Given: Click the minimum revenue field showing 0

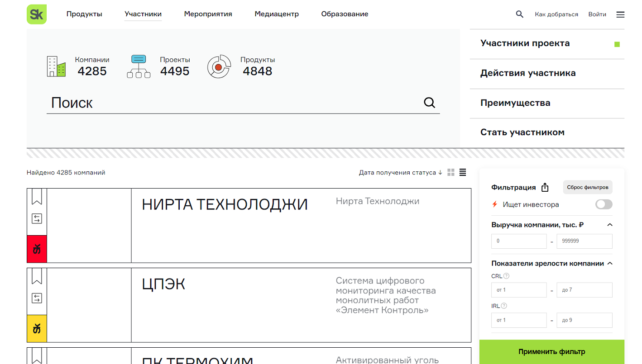Looking at the screenshot, I should tap(519, 241).
